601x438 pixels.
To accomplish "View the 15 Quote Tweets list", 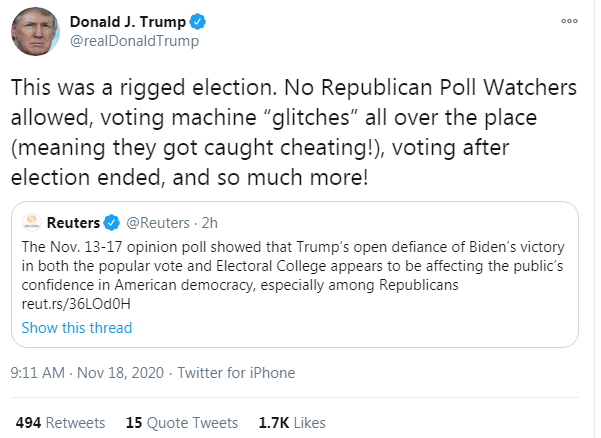I will (182, 423).
